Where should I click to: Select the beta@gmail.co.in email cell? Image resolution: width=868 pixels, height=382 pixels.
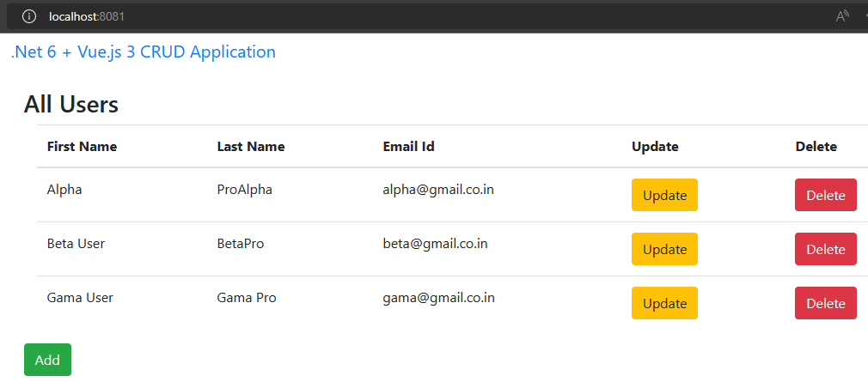(435, 244)
